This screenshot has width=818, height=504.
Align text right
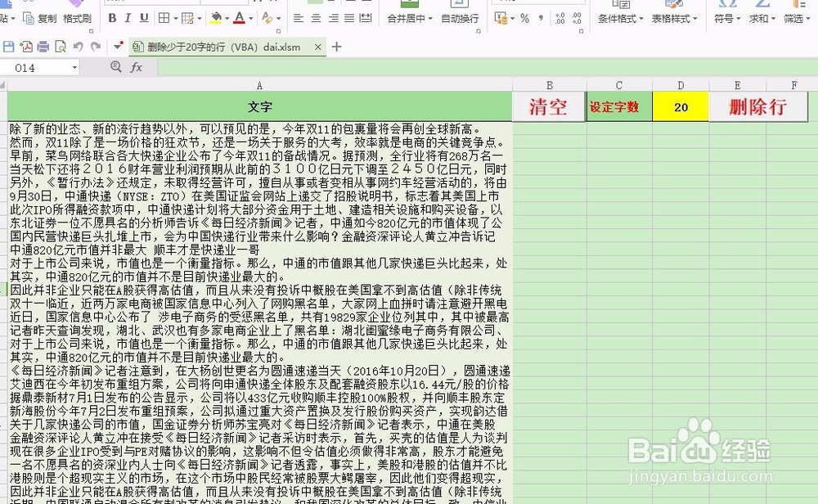click(x=334, y=18)
